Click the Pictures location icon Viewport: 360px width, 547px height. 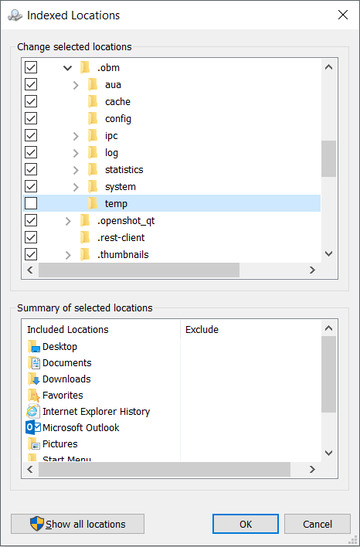[34, 444]
